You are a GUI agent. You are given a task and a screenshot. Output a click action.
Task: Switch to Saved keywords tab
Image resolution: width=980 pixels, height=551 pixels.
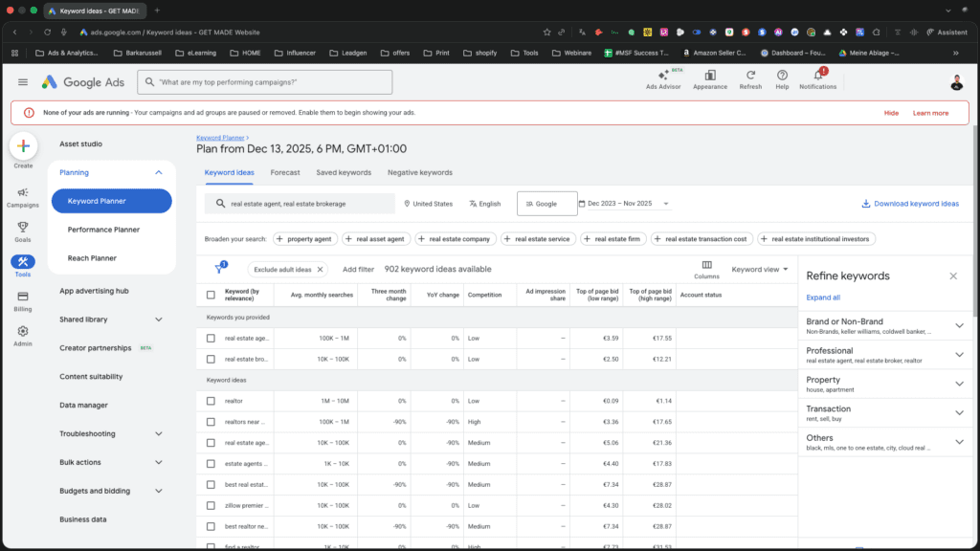[x=344, y=172]
